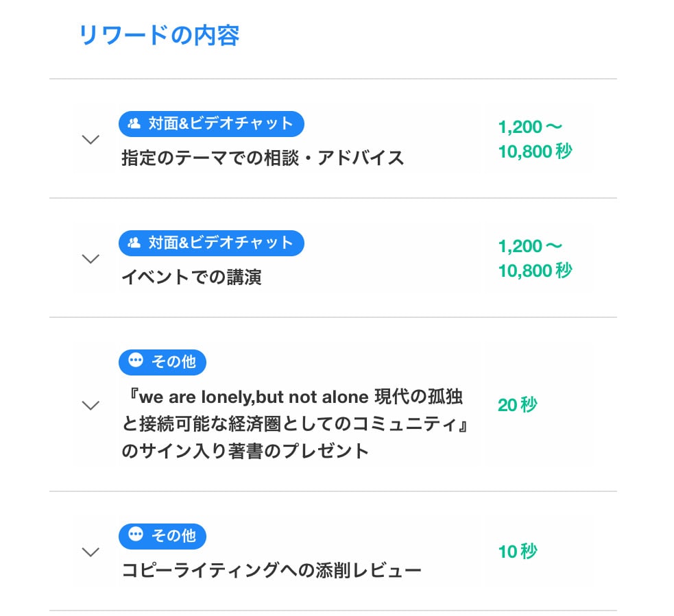The width and height of the screenshot is (674, 616).
Task: Open we are lonely,but not alone book reward
Action: 295,424
